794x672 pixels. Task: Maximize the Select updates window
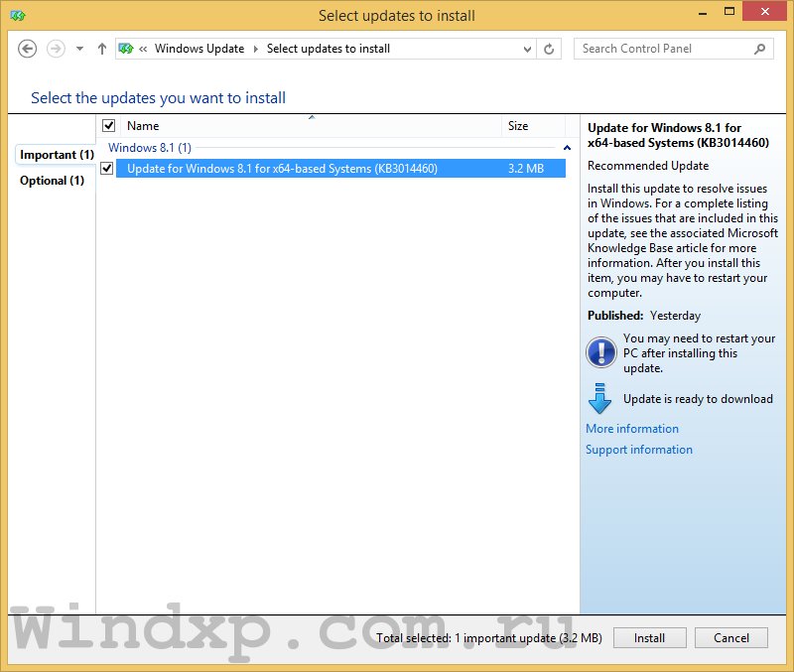click(729, 12)
